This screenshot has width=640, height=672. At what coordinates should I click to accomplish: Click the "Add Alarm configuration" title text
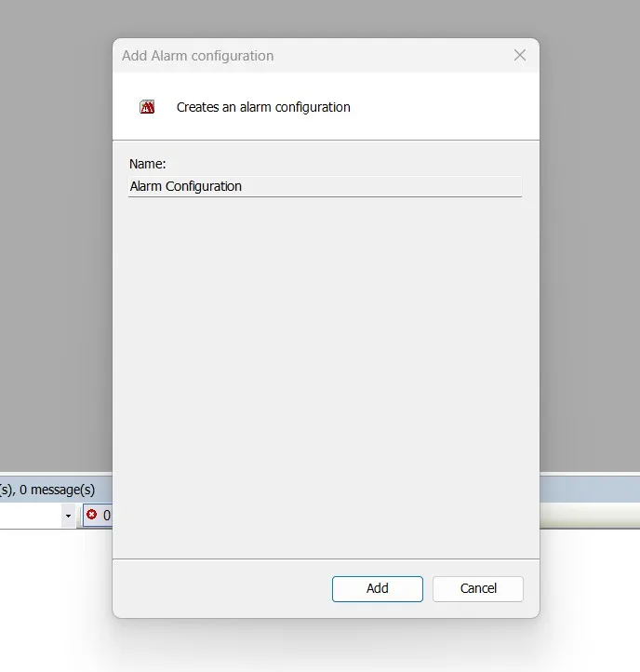click(x=197, y=56)
